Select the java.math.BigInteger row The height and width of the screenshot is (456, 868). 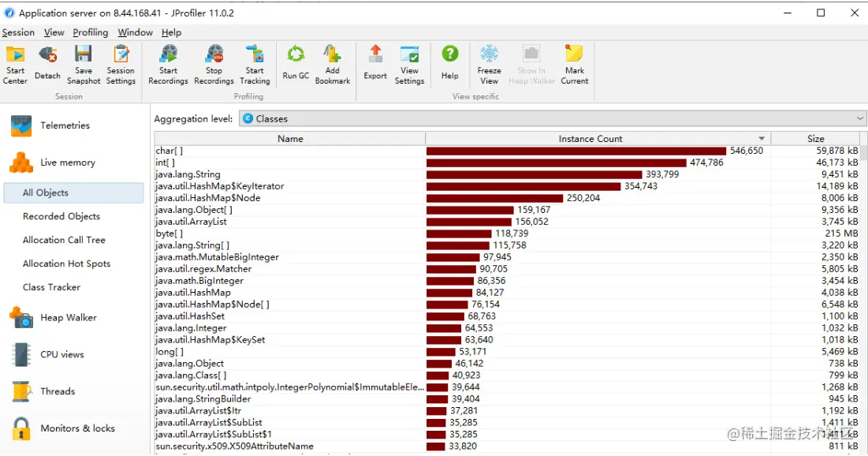(x=507, y=281)
